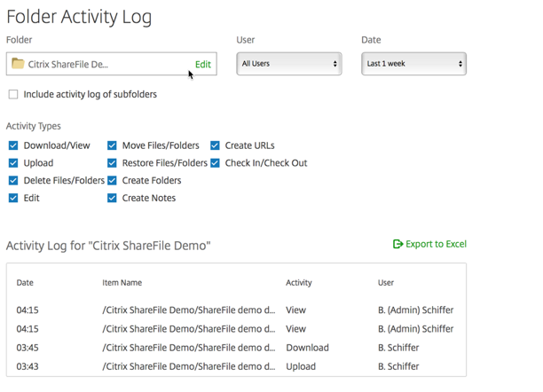Uncheck the Create URLs checkbox

(215, 145)
